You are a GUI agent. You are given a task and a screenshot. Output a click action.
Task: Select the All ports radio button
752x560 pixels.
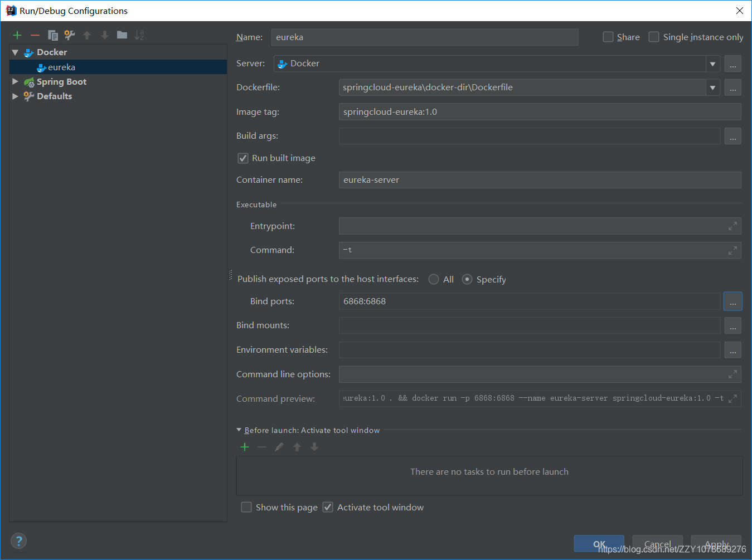[434, 279]
